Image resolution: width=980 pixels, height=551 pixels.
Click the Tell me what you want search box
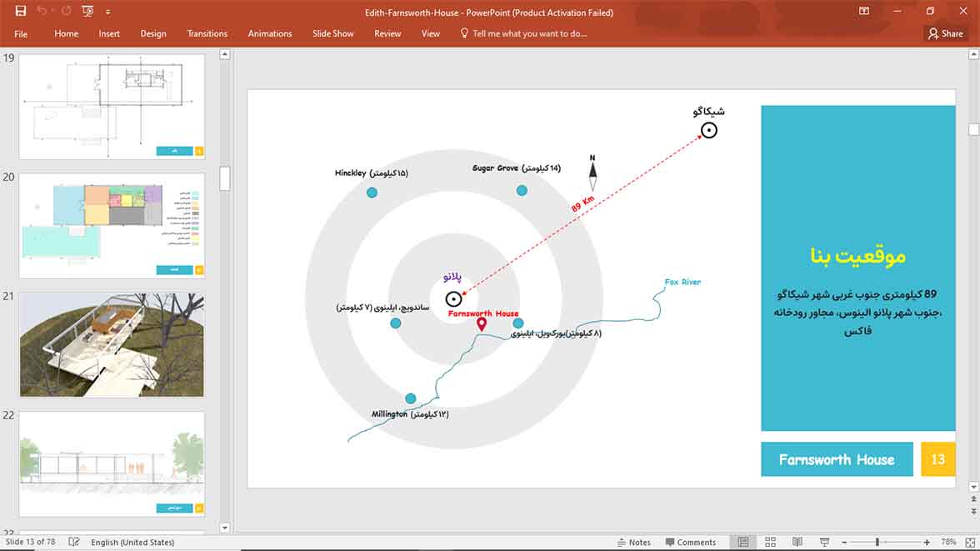click(523, 34)
